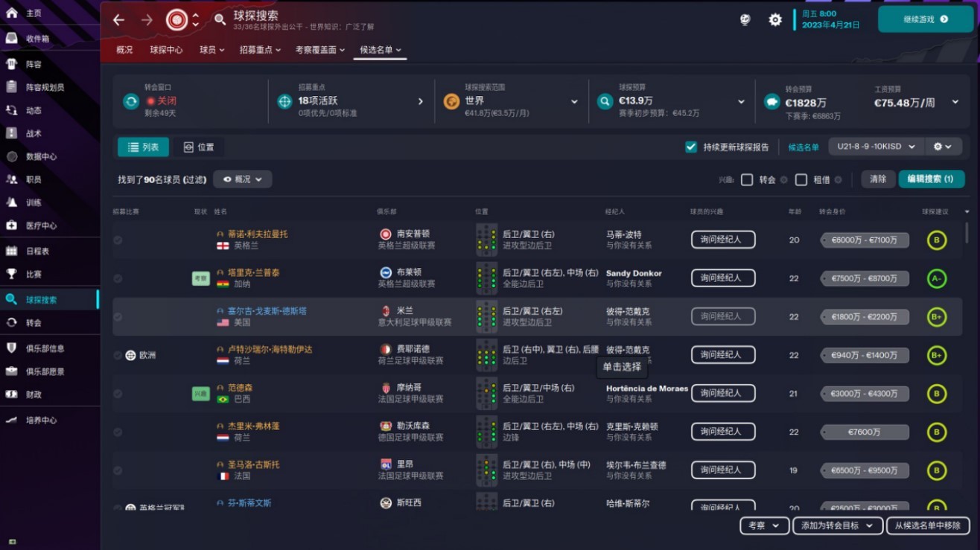
Task: Toggle 持续更新球探报告 checkbox
Action: coord(691,147)
